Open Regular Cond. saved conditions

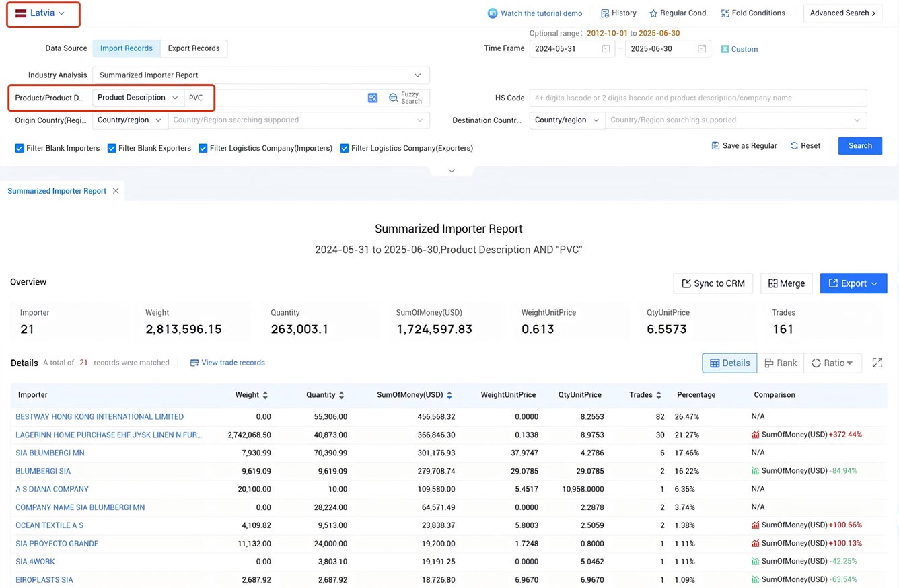[x=678, y=13]
